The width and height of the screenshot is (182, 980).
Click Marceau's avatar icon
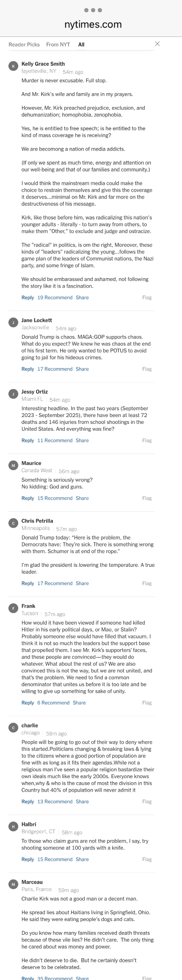[13, 884]
